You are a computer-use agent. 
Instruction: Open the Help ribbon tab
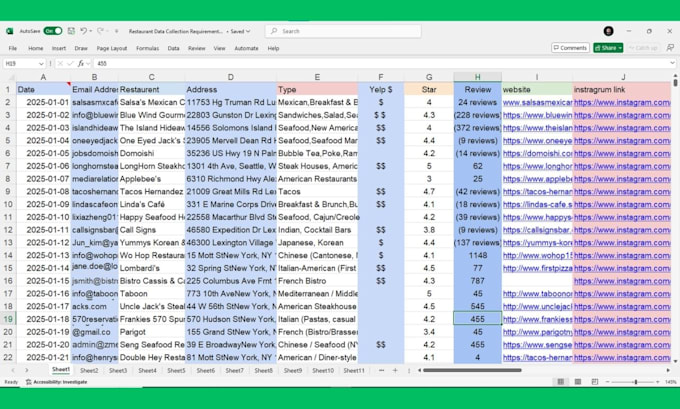[273, 48]
